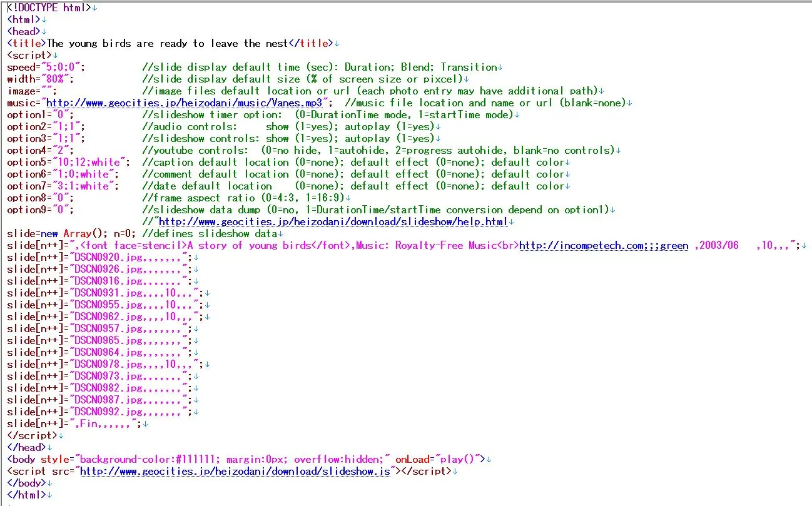Open the slideshow help.html link
The image size is (812, 506).
coord(333,221)
